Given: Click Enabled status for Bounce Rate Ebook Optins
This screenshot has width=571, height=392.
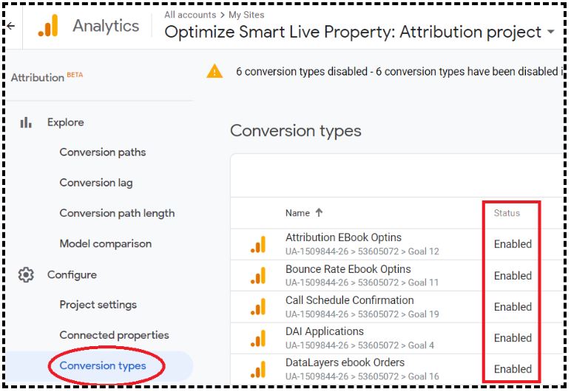Looking at the screenshot, I should pyautogui.click(x=513, y=276).
